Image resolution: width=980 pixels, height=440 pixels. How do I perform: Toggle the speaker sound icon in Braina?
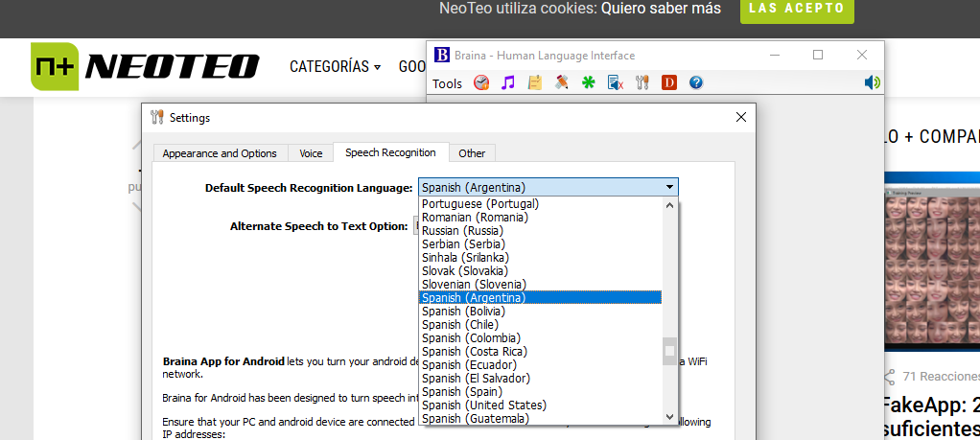click(x=873, y=82)
